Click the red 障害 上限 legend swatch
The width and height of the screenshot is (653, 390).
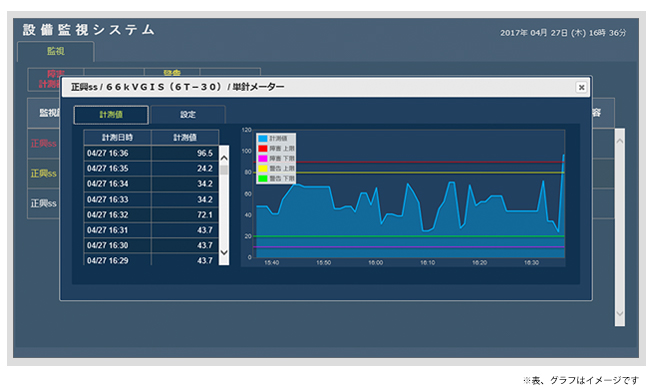263,148
